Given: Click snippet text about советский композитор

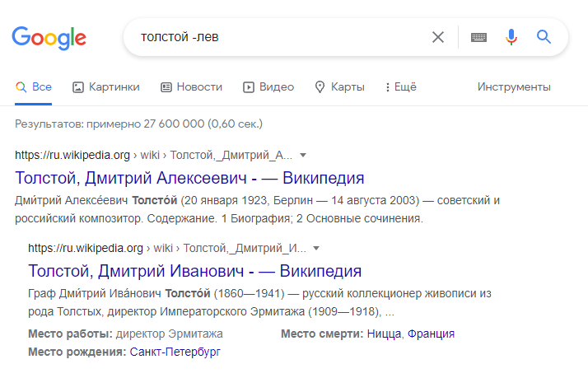Looking at the screenshot, I should pos(257,209).
